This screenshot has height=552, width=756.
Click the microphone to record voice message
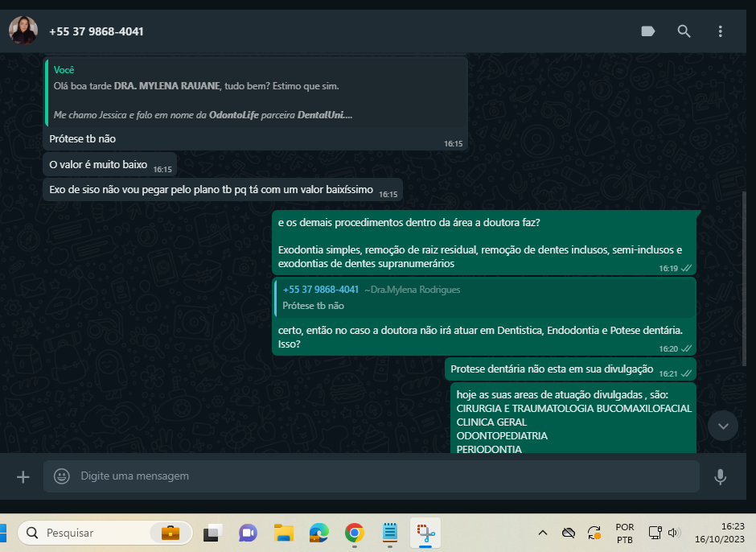click(720, 476)
